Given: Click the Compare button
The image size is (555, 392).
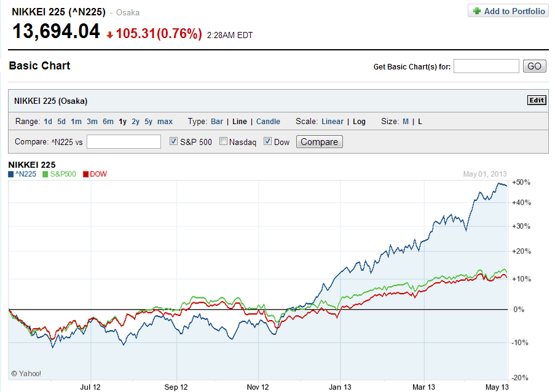Looking at the screenshot, I should pos(319,142).
